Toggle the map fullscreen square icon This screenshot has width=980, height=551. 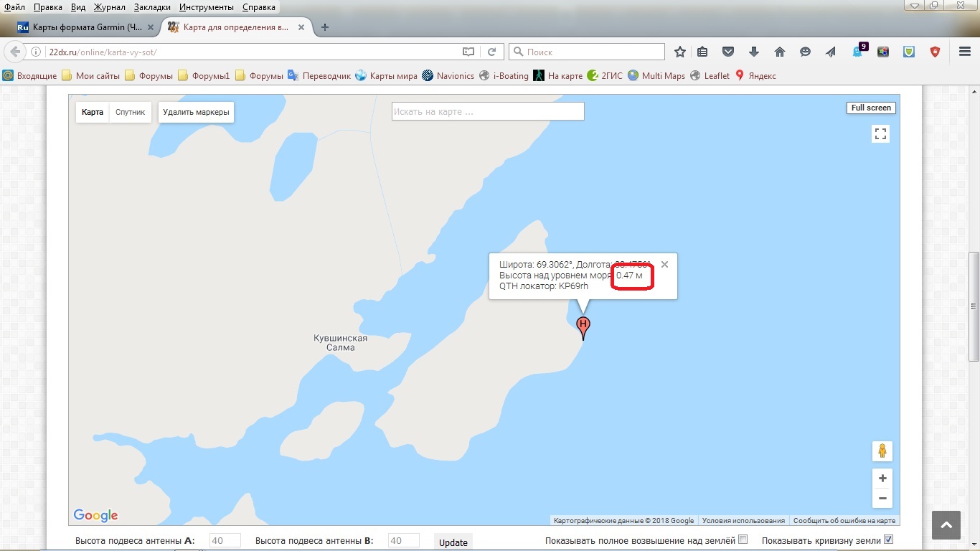[x=881, y=133]
